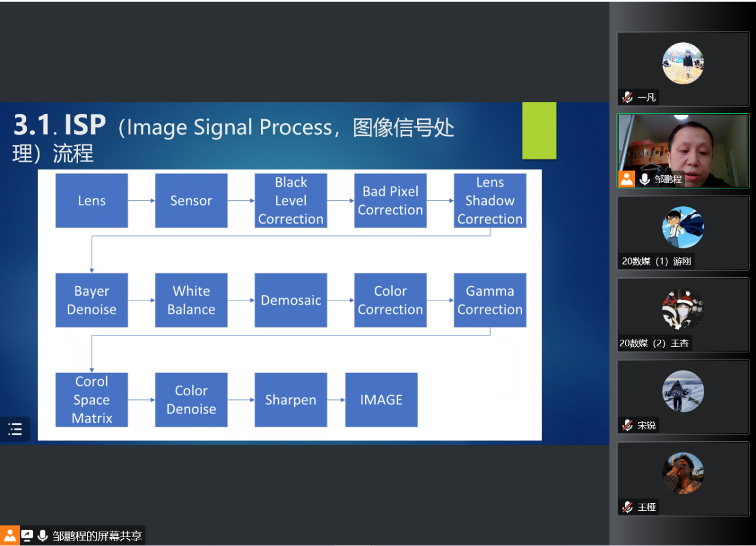Click the Demosaic box in the flowchart
Image resolution: width=756 pixels, height=546 pixels.
[291, 300]
